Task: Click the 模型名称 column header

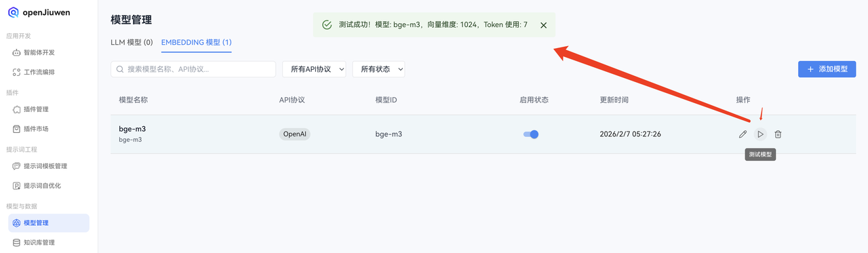Action: [x=133, y=100]
